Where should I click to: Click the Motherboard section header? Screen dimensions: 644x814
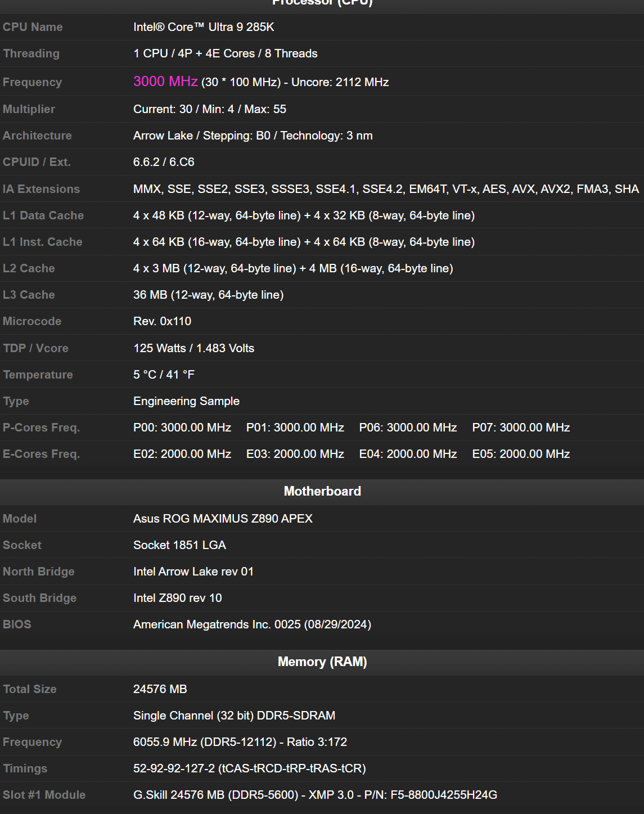pyautogui.click(x=322, y=491)
